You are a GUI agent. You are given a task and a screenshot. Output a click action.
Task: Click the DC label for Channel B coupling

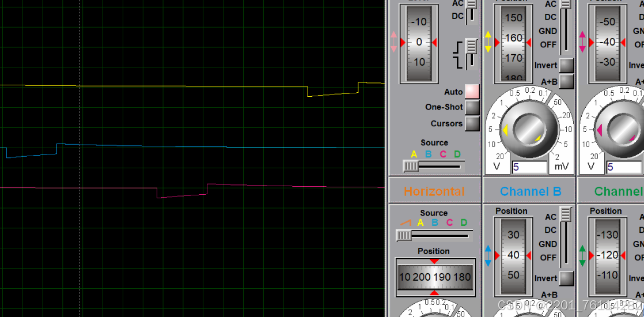point(551,230)
